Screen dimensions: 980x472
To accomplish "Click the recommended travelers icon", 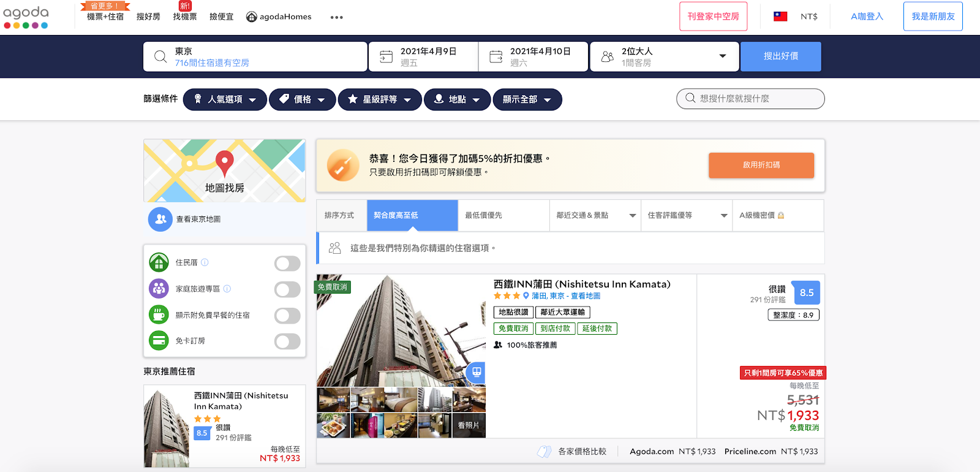I will pyautogui.click(x=498, y=345).
